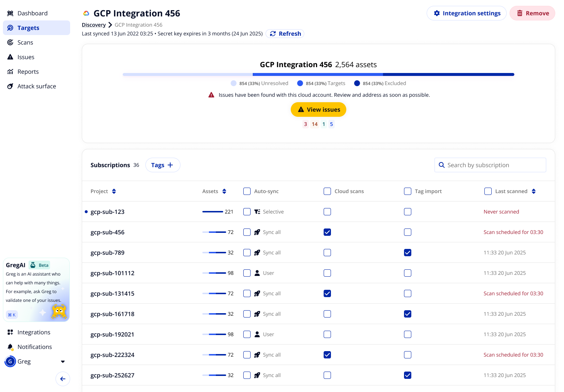Screen dimensions: 564x392
Task: Toggle the Auto-sync header checkbox
Action: [x=247, y=191]
